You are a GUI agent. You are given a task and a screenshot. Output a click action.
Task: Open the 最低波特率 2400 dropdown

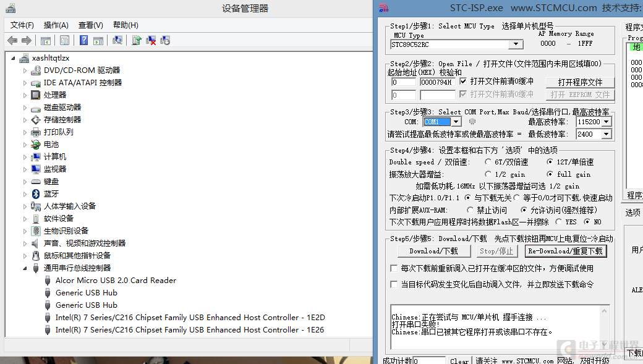(x=606, y=134)
